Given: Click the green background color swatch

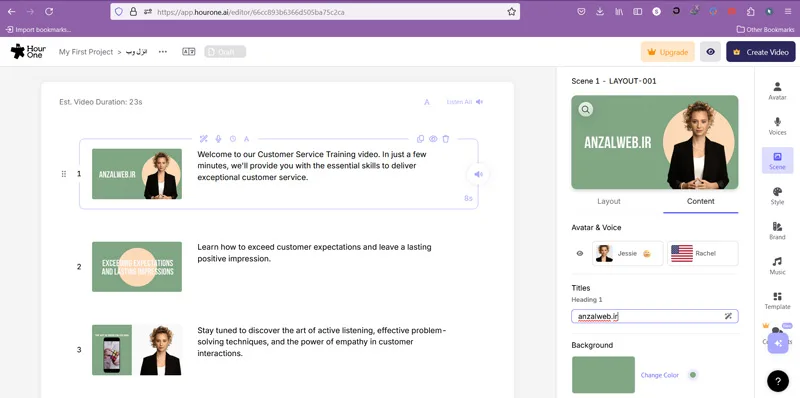Looking at the screenshot, I should [603, 375].
